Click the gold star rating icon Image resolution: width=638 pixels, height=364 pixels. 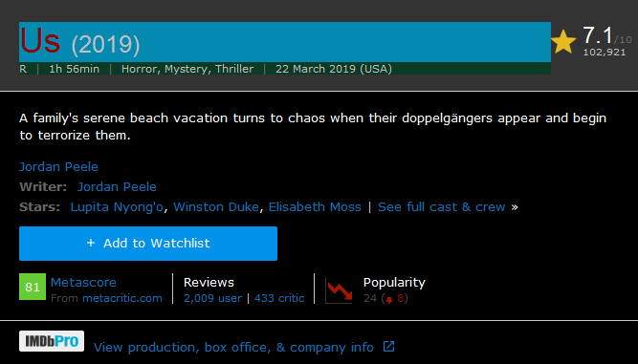563,41
